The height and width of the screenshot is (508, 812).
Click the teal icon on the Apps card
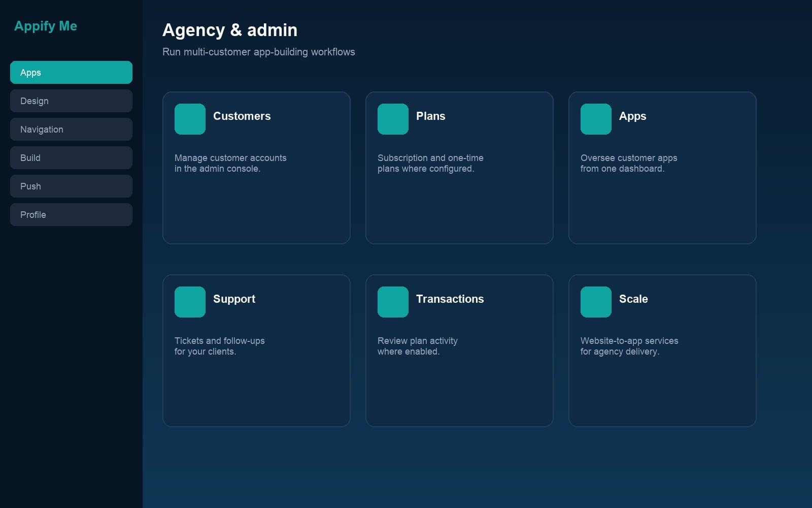click(x=596, y=119)
